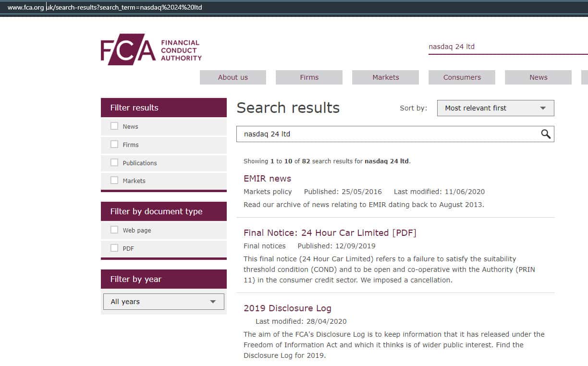The width and height of the screenshot is (588, 366).
Task: Open the About us menu
Action: [233, 77]
